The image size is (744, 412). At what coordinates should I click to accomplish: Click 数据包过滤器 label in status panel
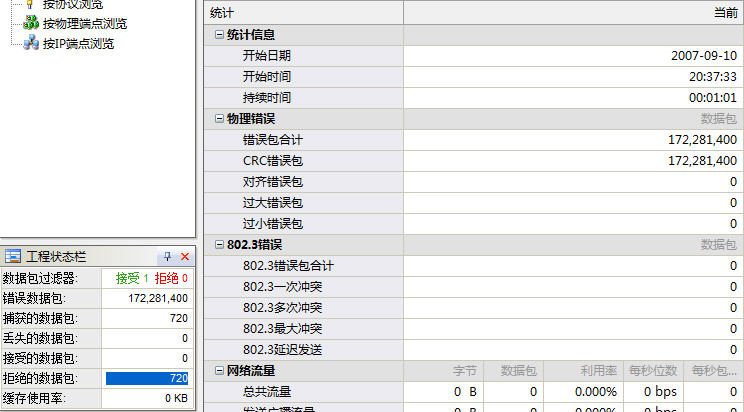(40, 278)
